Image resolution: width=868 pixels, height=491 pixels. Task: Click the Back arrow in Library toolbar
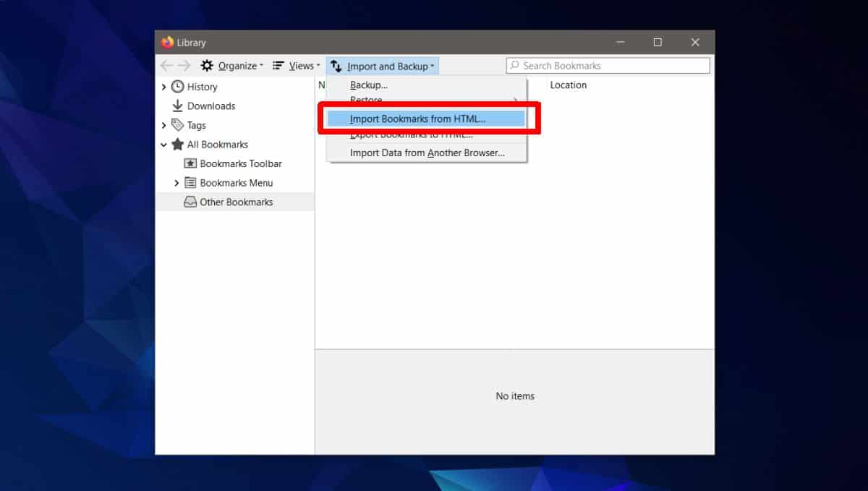point(167,66)
